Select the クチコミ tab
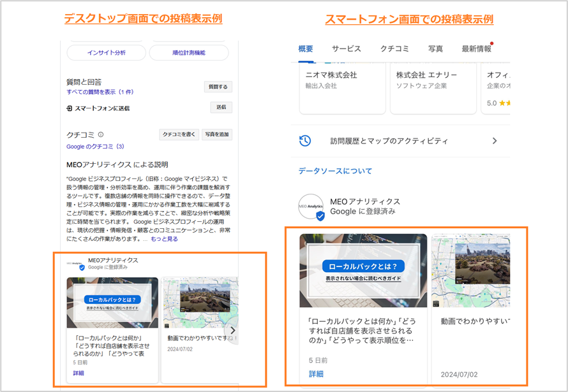 click(394, 49)
